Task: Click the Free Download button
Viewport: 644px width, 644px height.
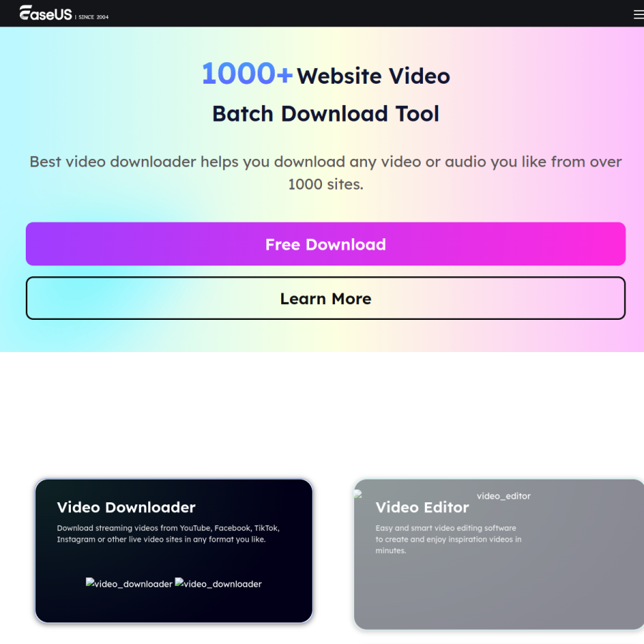Action: (x=326, y=244)
